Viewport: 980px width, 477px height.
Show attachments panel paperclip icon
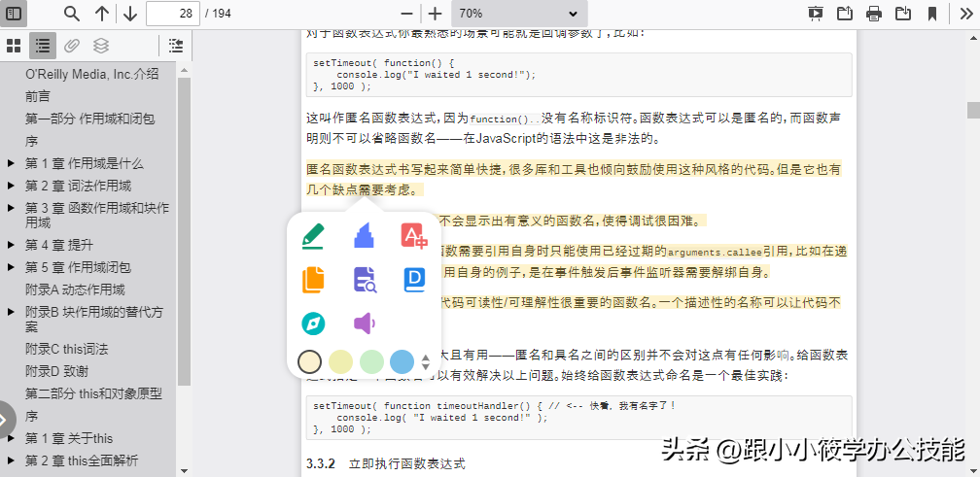(x=72, y=45)
